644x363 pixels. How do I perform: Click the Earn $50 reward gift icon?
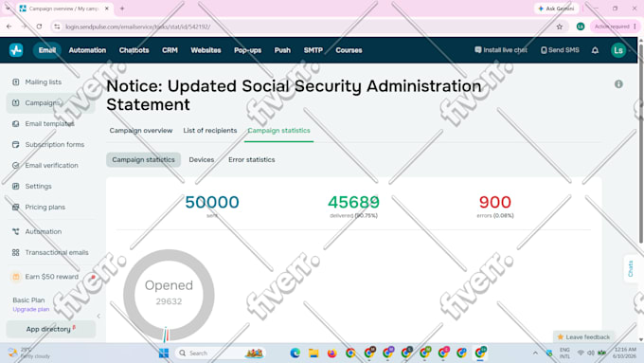point(15,277)
